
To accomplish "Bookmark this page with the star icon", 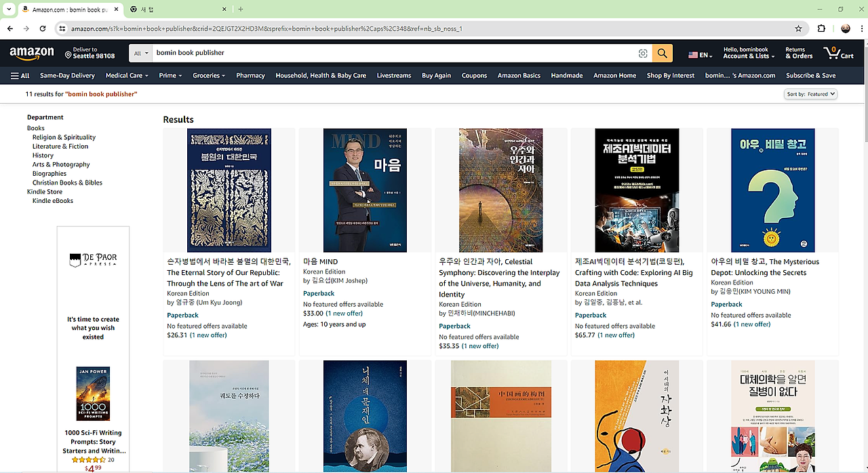I will coord(798,29).
